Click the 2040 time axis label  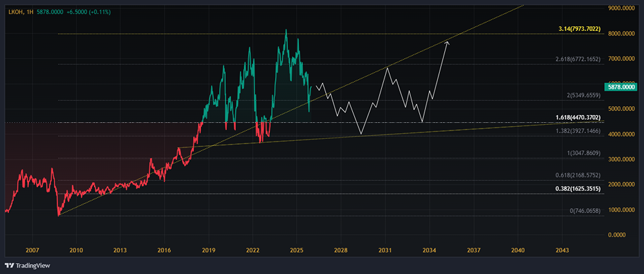518,250
